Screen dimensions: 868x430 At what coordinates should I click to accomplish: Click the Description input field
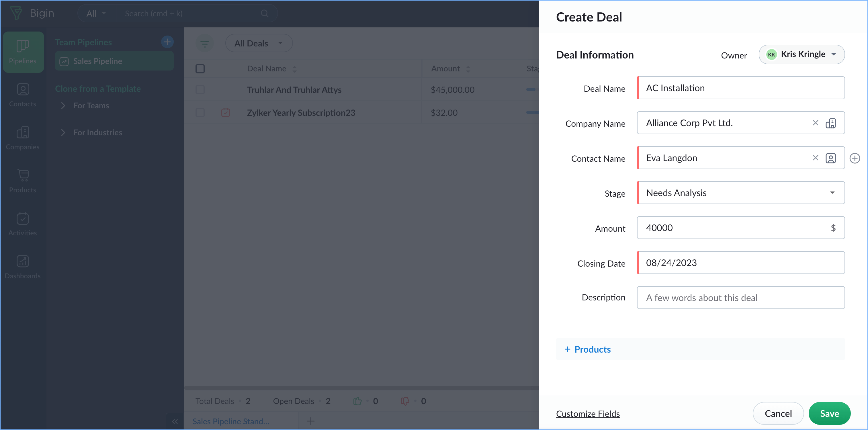(741, 298)
